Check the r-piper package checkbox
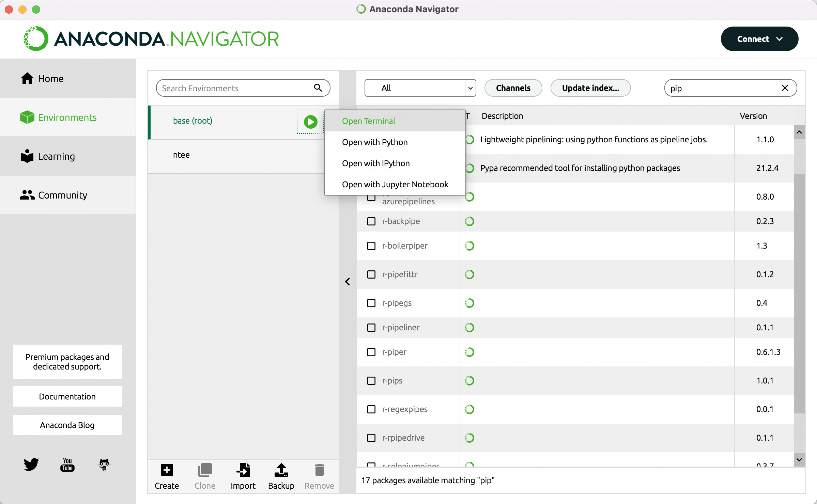Screen dimensions: 817x504 [x=371, y=352]
